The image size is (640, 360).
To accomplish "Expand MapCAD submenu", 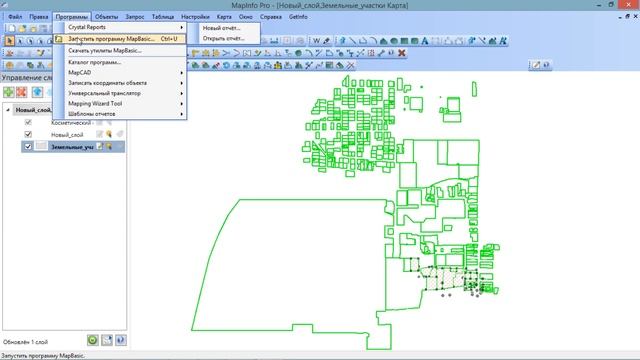I will tap(182, 72).
